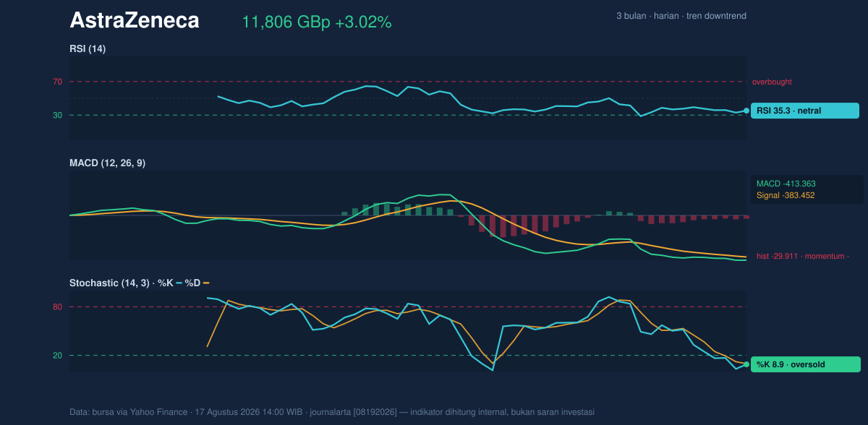Click the 'hist -29.911 · momentum' label
This screenshot has width=868, height=425.
803,256
